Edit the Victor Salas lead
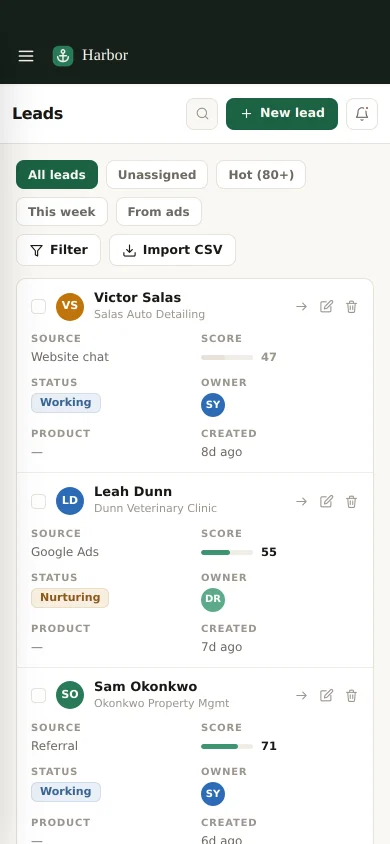This screenshot has height=844, width=390. (x=327, y=307)
